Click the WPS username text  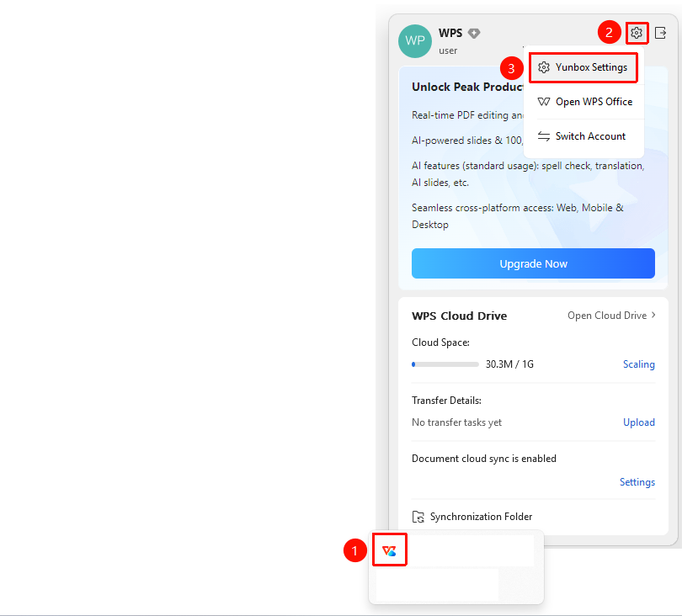pos(450,33)
